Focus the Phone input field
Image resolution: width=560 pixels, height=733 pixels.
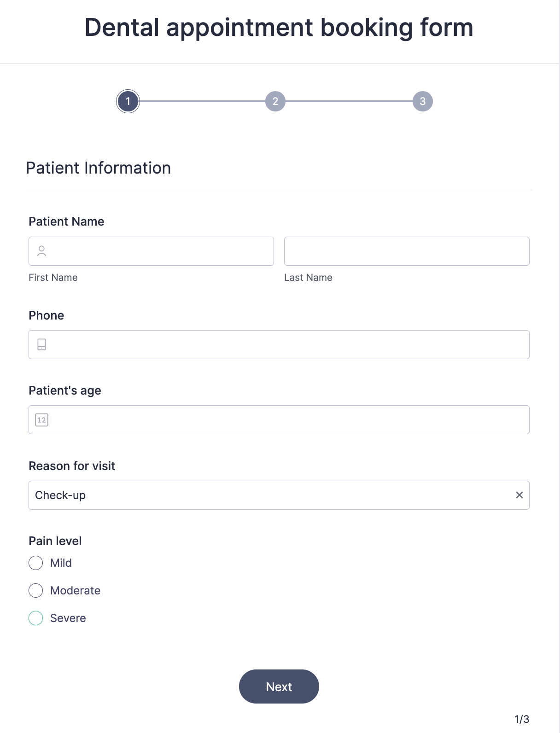click(x=279, y=344)
